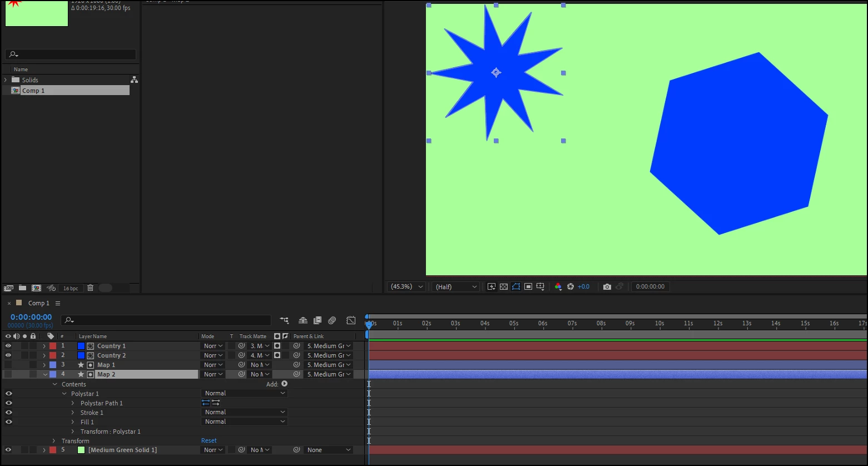Click the Mode column header
The image size is (868, 466).
[x=207, y=336]
